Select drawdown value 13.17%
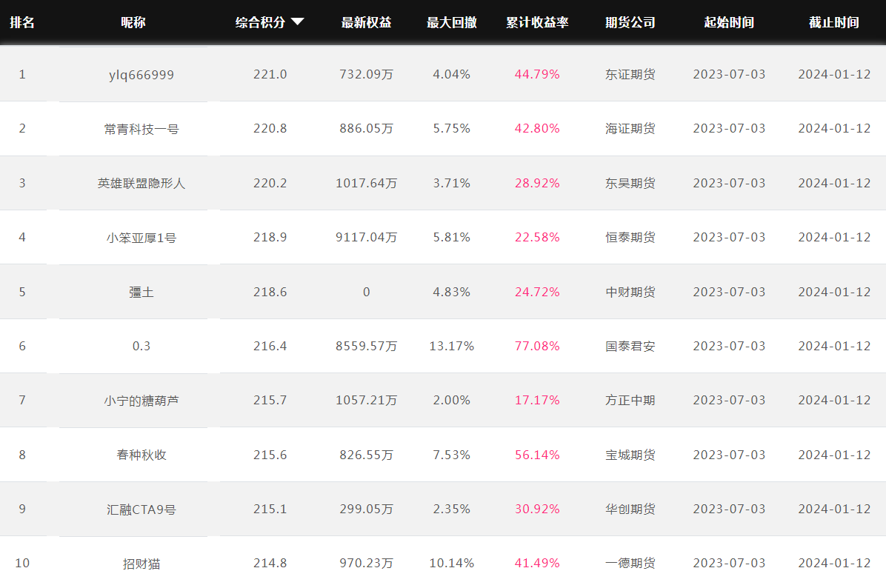Viewport: 886px width, 588px height. [x=451, y=347]
